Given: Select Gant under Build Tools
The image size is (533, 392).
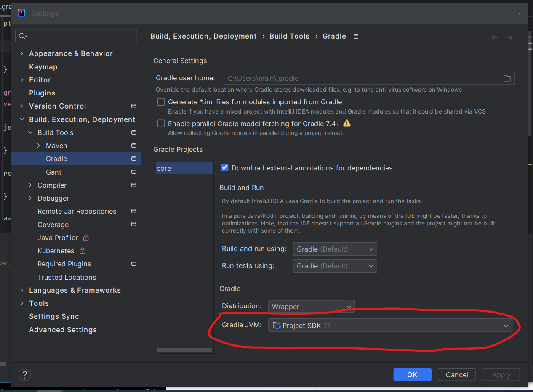Looking at the screenshot, I should tap(53, 172).
